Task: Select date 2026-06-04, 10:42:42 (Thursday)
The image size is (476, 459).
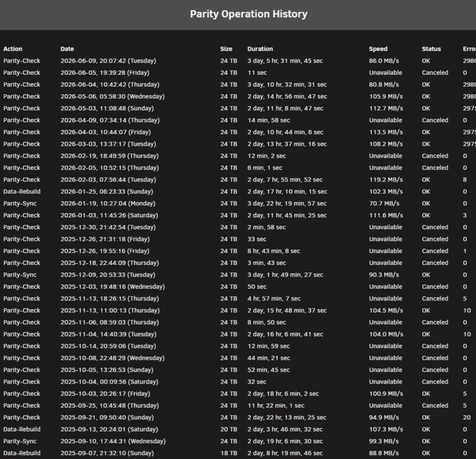Action: 110,84
